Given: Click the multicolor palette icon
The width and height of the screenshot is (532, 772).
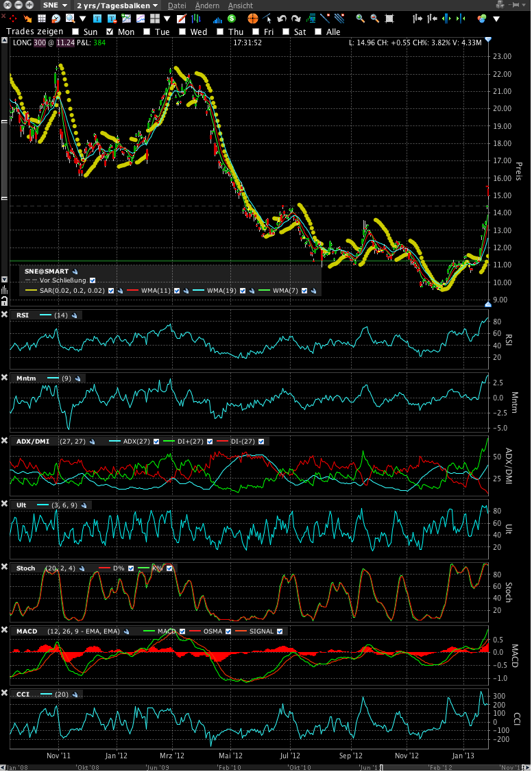Looking at the screenshot, I should [x=481, y=19].
